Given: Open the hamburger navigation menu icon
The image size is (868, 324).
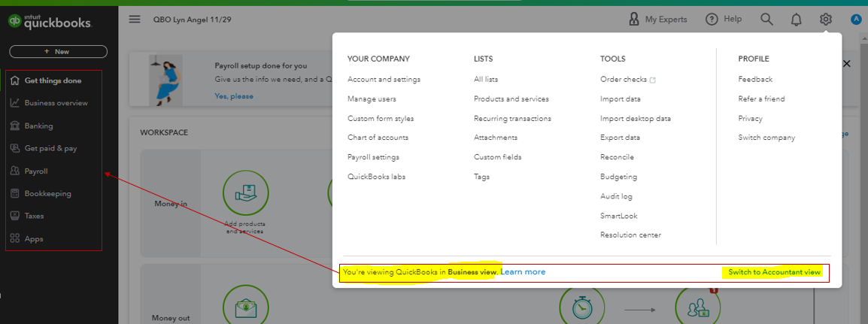Looking at the screenshot, I should [x=135, y=20].
